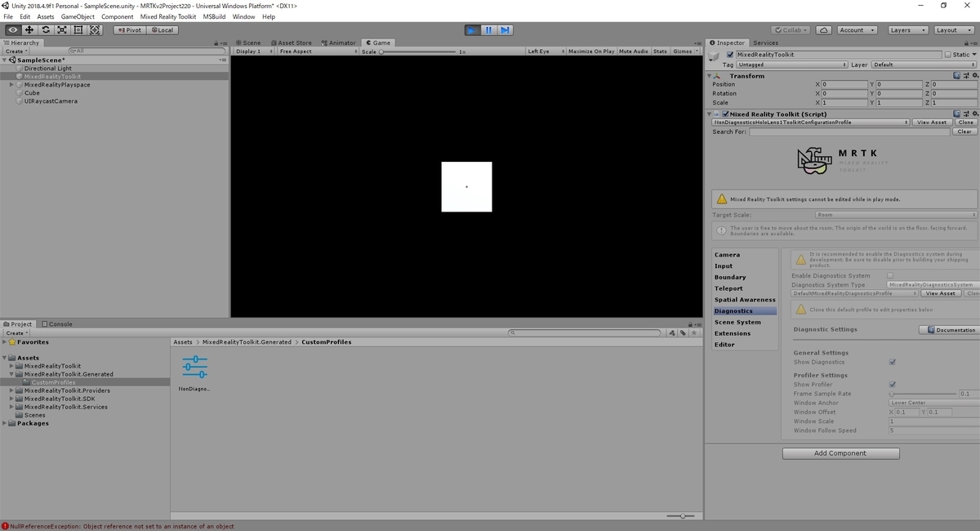Open the Static options dropdown arrow

point(973,55)
